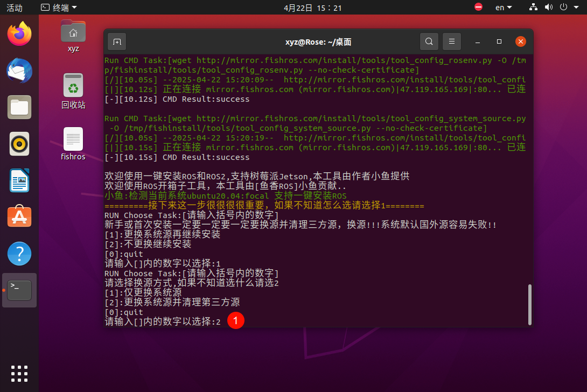This screenshot has height=392, width=587.
Task: Open Firefox from the dock
Action: 19,34
